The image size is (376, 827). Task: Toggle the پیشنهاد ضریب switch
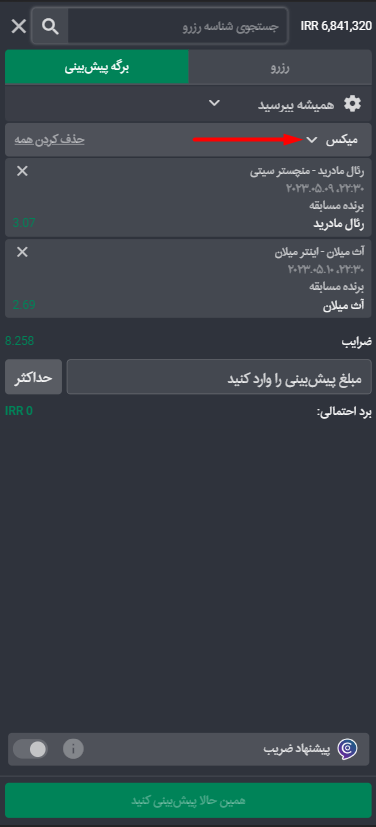coord(31,749)
